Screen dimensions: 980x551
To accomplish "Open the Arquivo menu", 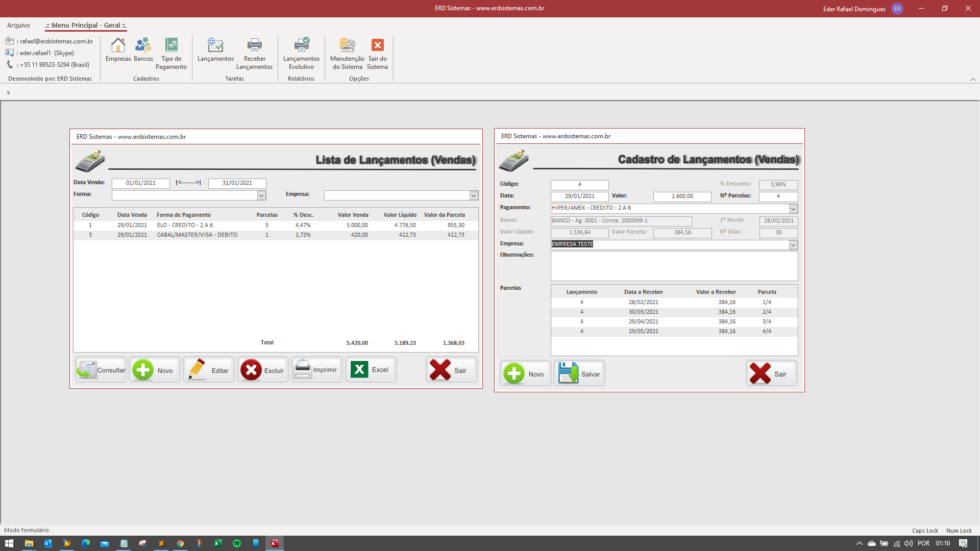I will [x=18, y=25].
